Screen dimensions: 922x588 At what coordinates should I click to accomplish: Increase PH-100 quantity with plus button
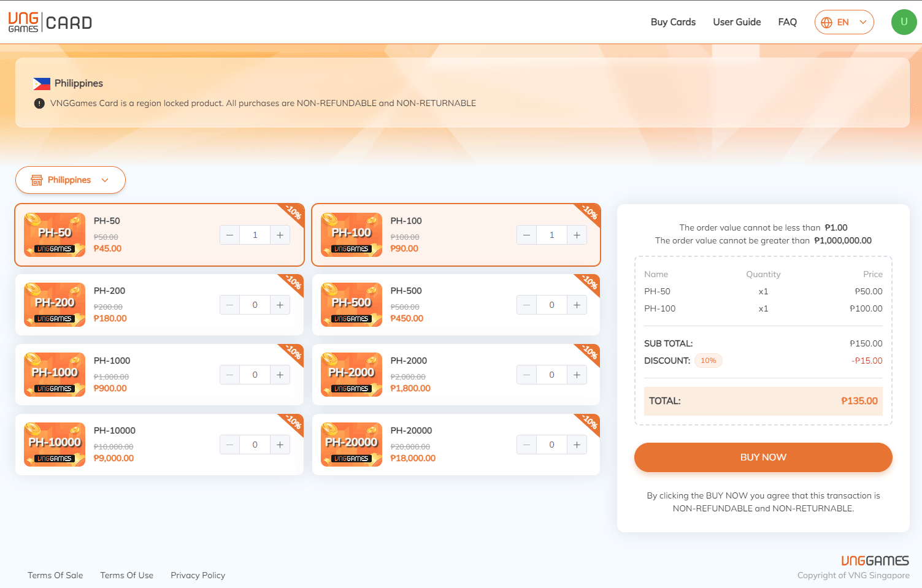[x=577, y=235]
